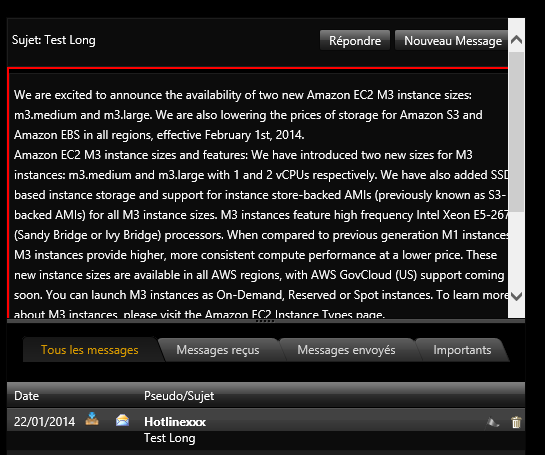Screen dimensions: 545x455
Task: Click the scrollbar up arrow
Action: pos(516,40)
